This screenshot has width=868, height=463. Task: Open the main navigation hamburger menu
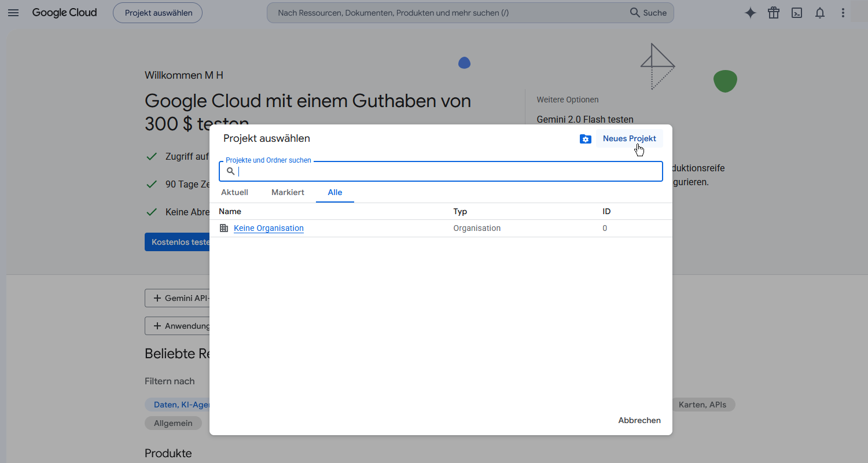click(13, 13)
